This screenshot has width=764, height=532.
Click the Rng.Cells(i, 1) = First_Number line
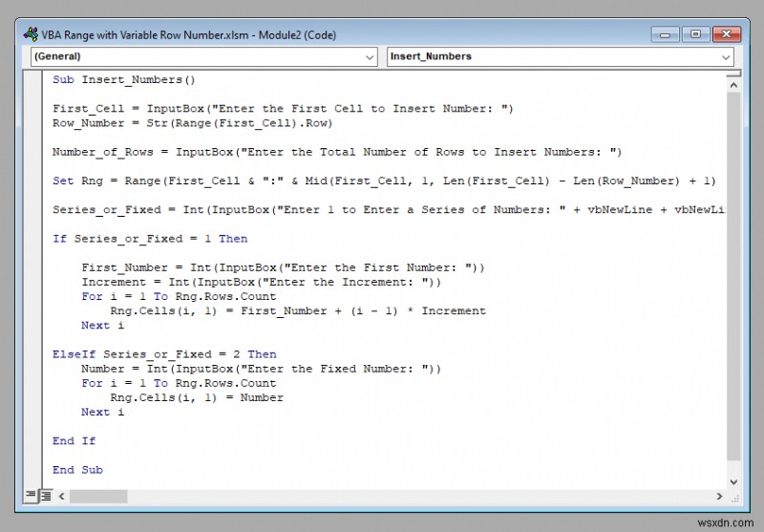click(298, 310)
